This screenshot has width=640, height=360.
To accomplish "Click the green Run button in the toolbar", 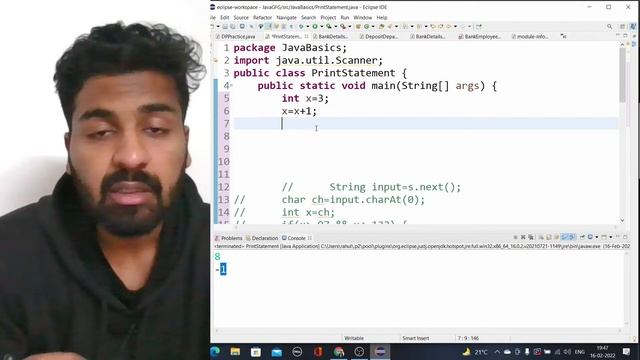I will click(x=315, y=27).
